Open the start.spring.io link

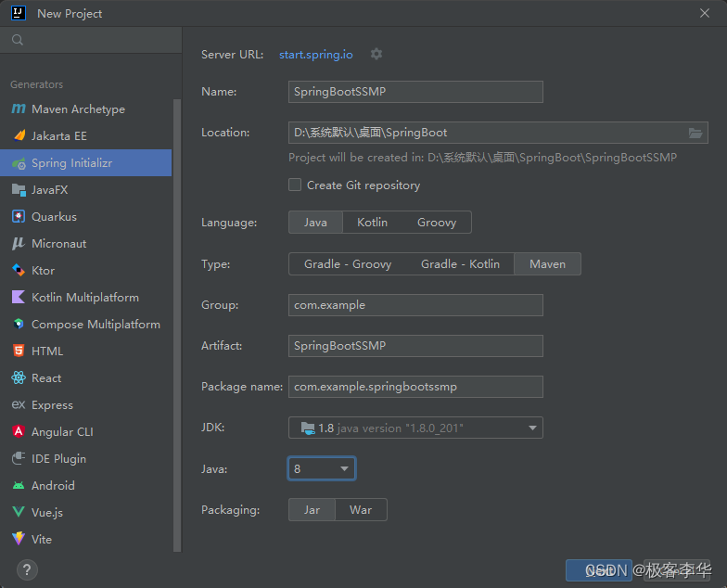(316, 55)
